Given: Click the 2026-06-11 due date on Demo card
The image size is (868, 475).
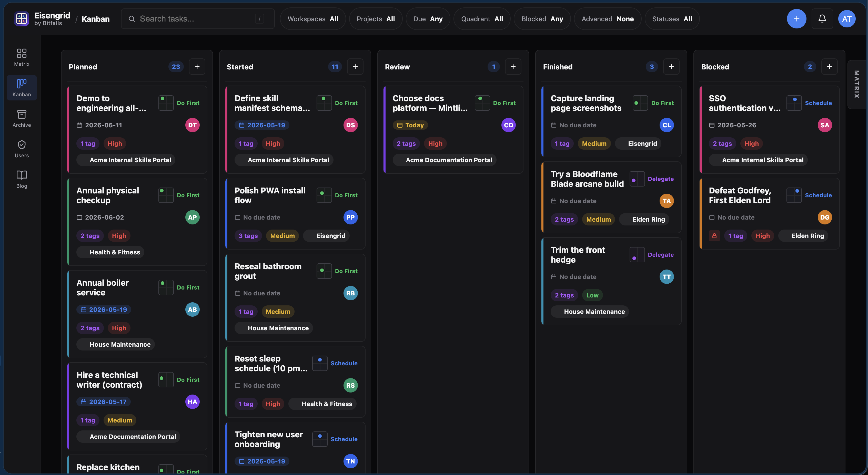Looking at the screenshot, I should (x=99, y=125).
